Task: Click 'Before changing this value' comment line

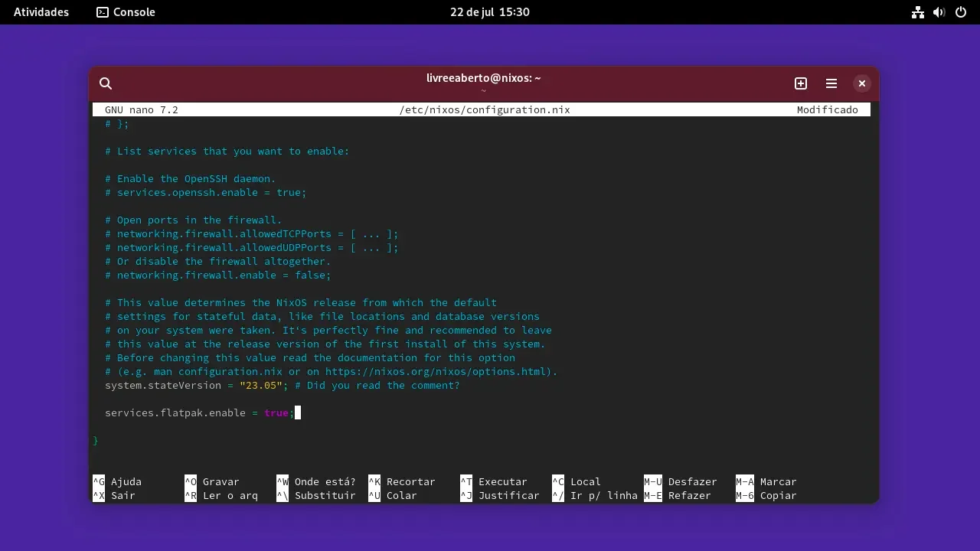Action: pos(310,358)
